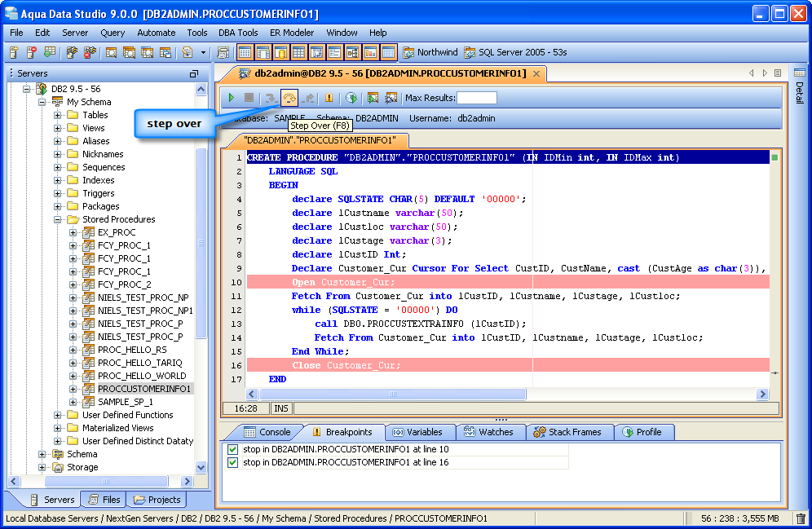Click the yellow exclamation mark toolbar icon
812x529 pixels.
(329, 98)
